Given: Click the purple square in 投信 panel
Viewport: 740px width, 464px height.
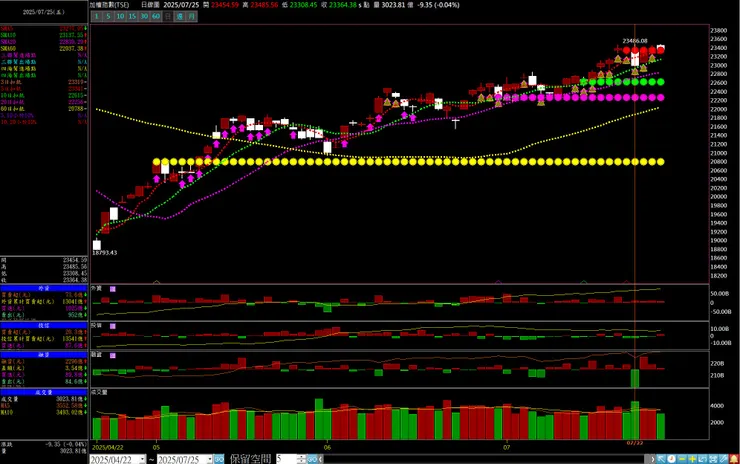Looking at the screenshot, I should click(x=113, y=326).
